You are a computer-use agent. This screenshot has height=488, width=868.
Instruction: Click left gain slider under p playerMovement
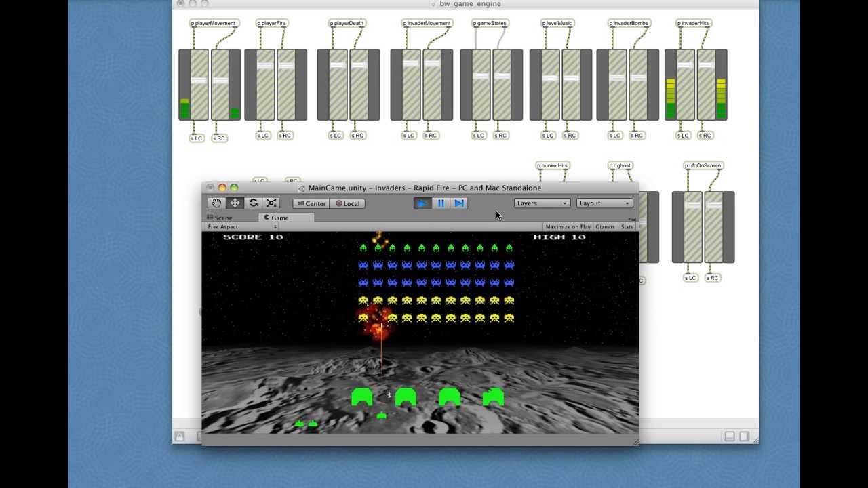pyautogui.click(x=199, y=85)
